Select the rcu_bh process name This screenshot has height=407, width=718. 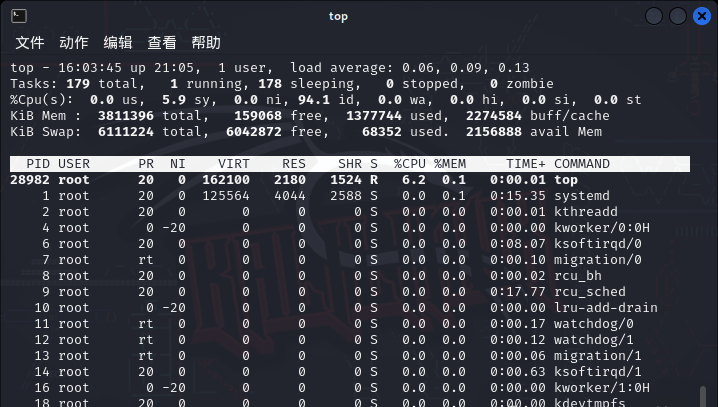(x=578, y=276)
